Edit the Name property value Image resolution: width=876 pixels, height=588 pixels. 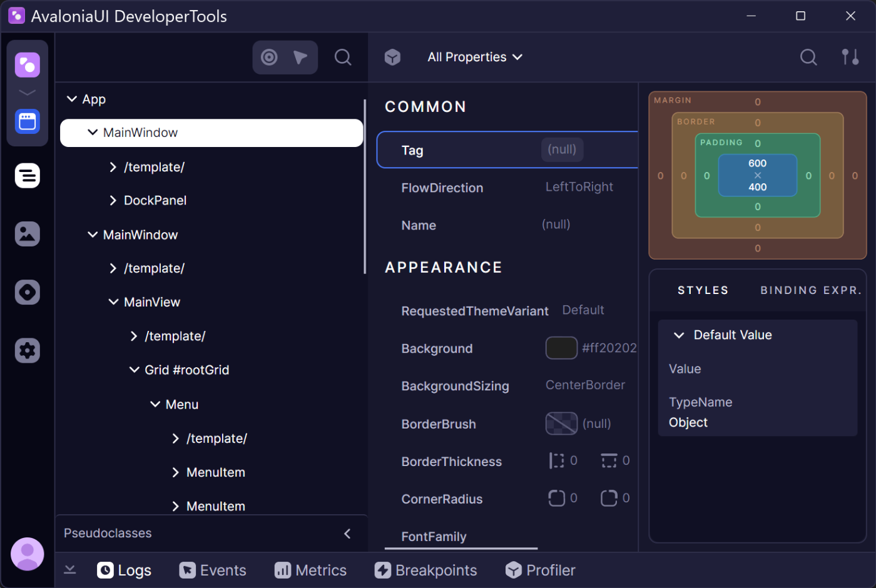tap(556, 225)
